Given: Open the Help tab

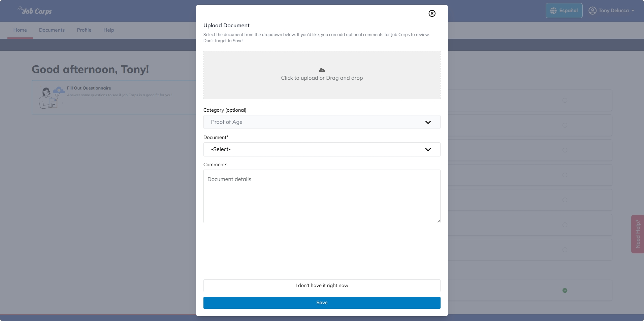Looking at the screenshot, I should point(109,30).
